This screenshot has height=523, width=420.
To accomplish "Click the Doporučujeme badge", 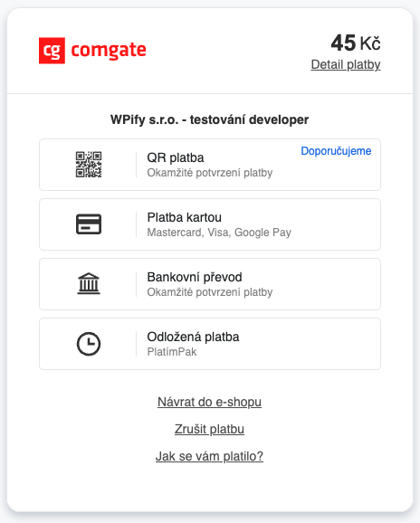I will (x=336, y=151).
